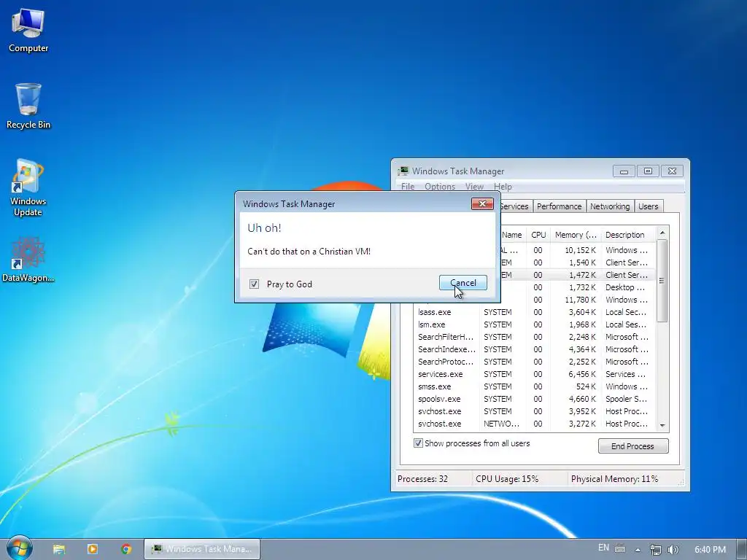
Task: Close the Windows Task Manager main window
Action: coord(672,171)
